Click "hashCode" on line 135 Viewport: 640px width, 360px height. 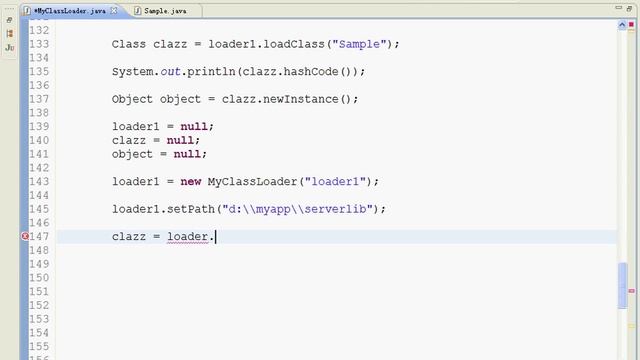(311, 72)
